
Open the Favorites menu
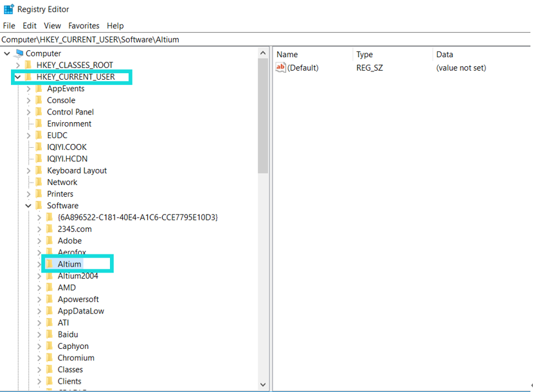coord(84,26)
